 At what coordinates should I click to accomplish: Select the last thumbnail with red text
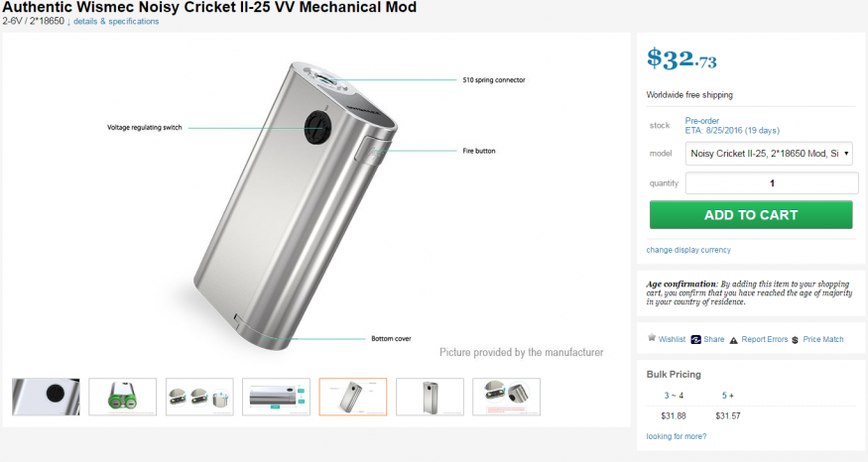click(x=506, y=397)
